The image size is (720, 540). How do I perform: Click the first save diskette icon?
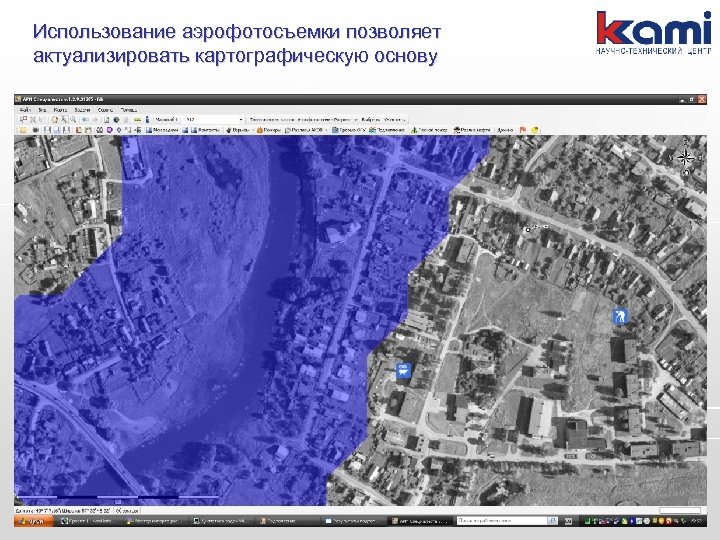[x=47, y=130]
